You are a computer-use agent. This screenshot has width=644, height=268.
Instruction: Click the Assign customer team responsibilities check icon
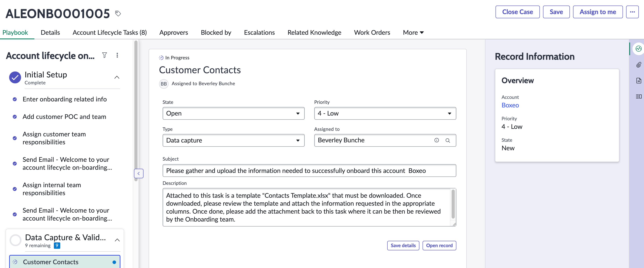tap(15, 138)
